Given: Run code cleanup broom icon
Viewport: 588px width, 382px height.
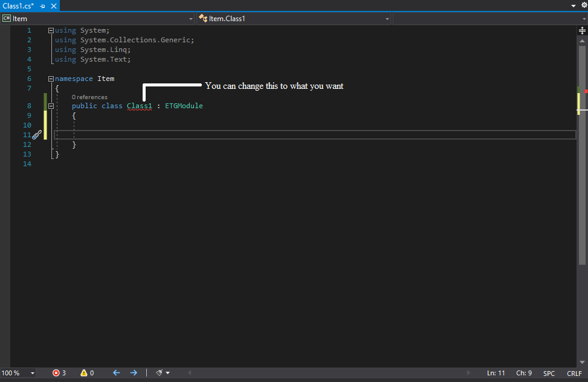Looking at the screenshot, I should pyautogui.click(x=160, y=372).
